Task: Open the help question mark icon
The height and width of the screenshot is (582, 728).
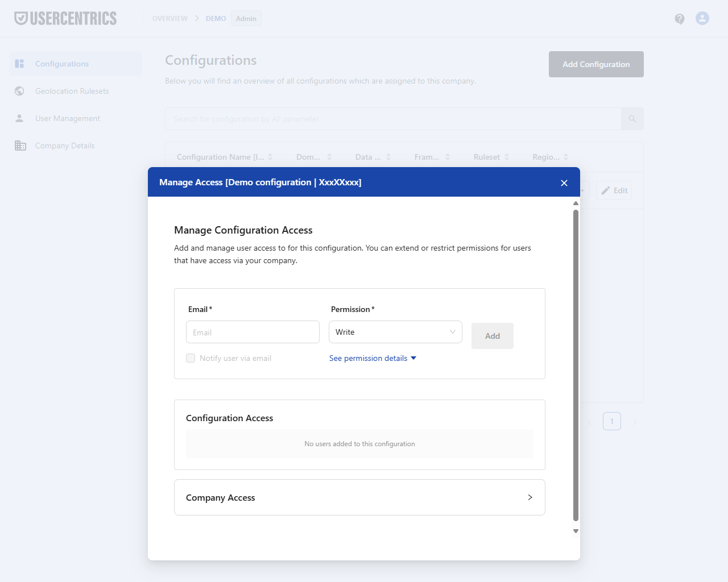Action: 680,19
